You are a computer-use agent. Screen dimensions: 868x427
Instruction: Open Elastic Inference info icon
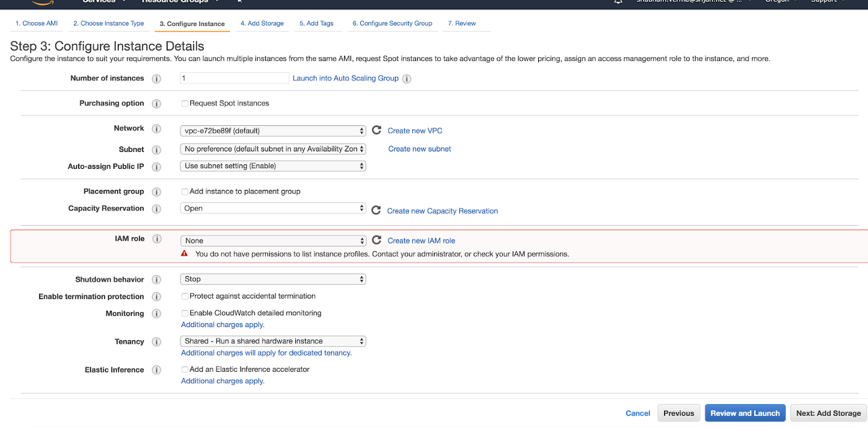[x=157, y=370]
